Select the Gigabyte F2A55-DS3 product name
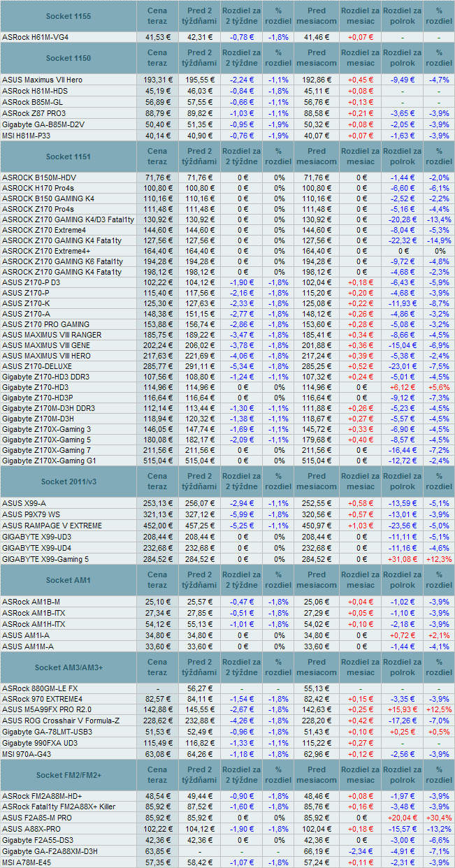The width and height of the screenshot is (455, 868). point(38,839)
